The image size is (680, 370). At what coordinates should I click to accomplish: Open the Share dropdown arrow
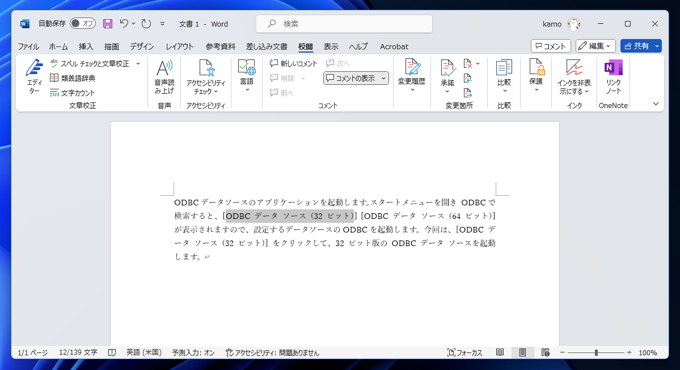click(657, 46)
